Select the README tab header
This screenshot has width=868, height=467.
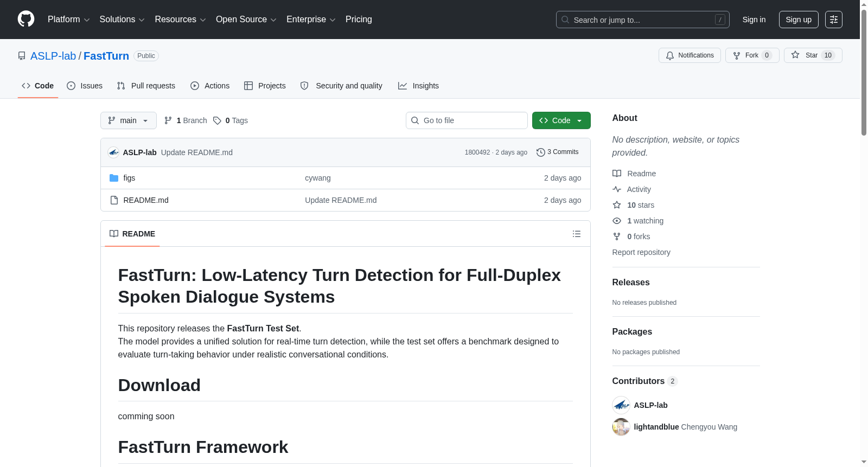click(132, 234)
